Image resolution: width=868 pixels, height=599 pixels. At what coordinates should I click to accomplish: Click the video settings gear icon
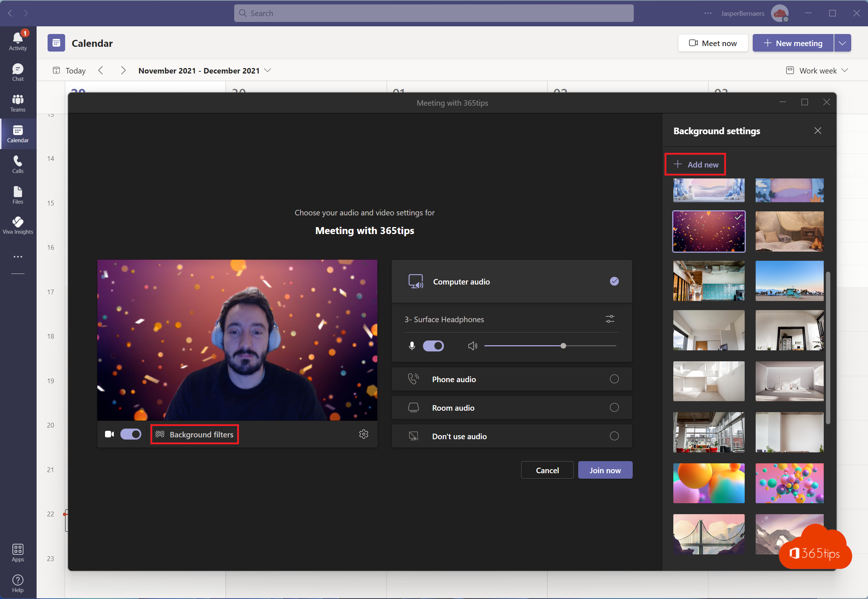pyautogui.click(x=363, y=434)
